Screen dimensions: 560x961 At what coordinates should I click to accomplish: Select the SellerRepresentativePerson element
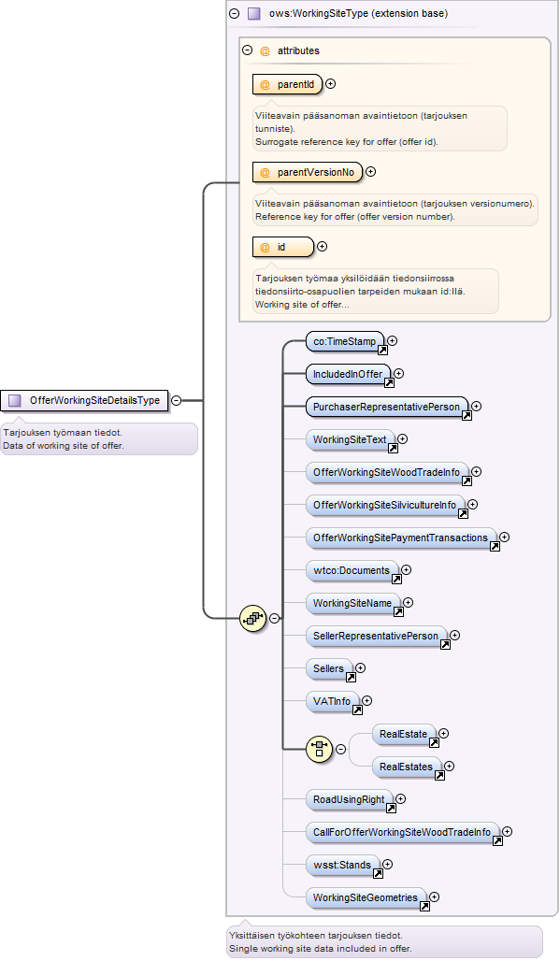(x=376, y=637)
